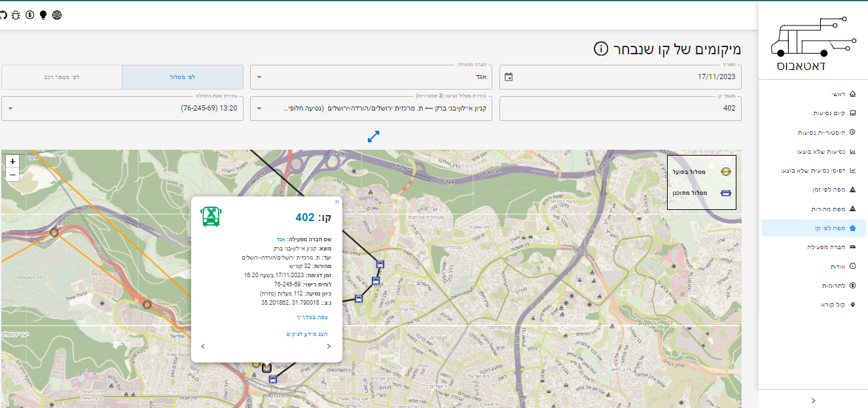Viewport: 868px width, 408px height.
Task: Click the line number field containing 402
Action: (x=620, y=109)
